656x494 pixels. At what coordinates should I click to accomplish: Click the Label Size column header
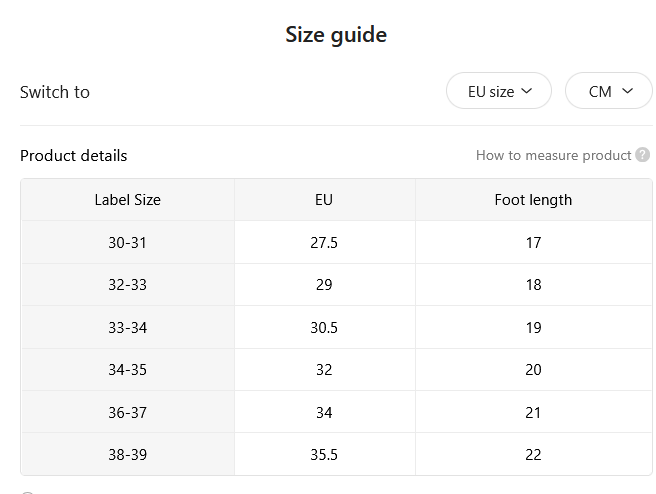point(128,200)
